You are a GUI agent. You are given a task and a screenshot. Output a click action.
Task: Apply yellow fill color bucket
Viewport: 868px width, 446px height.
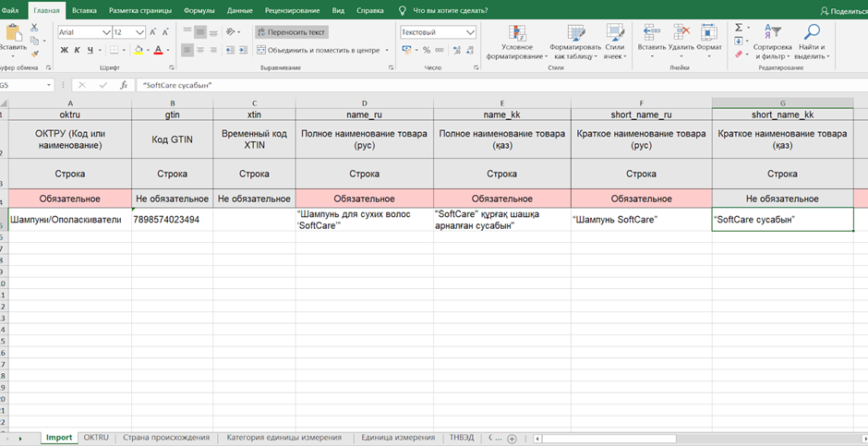click(139, 51)
